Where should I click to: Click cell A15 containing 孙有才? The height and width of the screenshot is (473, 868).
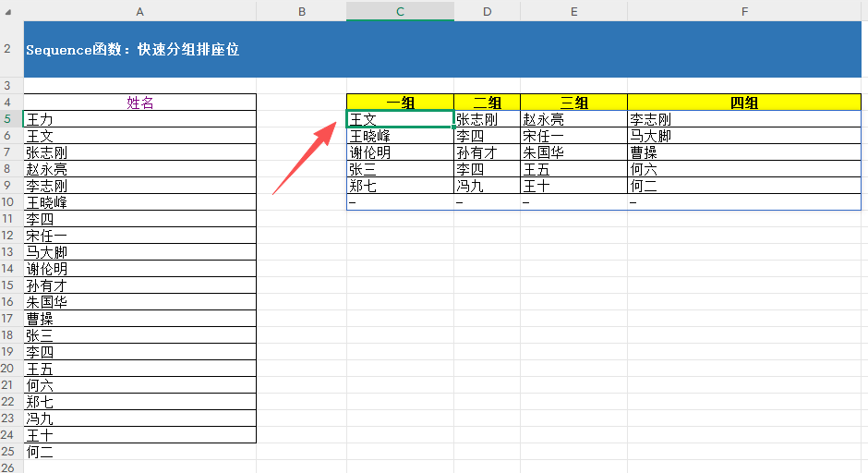point(140,285)
